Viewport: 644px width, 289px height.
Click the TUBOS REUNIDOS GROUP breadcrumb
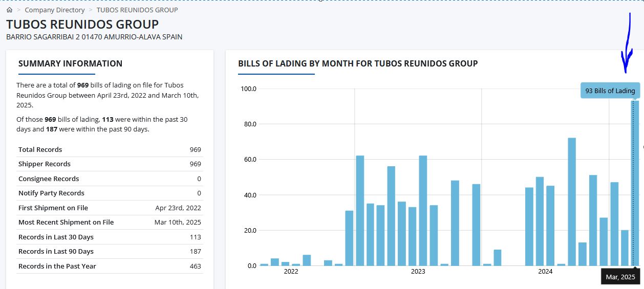[137, 10]
